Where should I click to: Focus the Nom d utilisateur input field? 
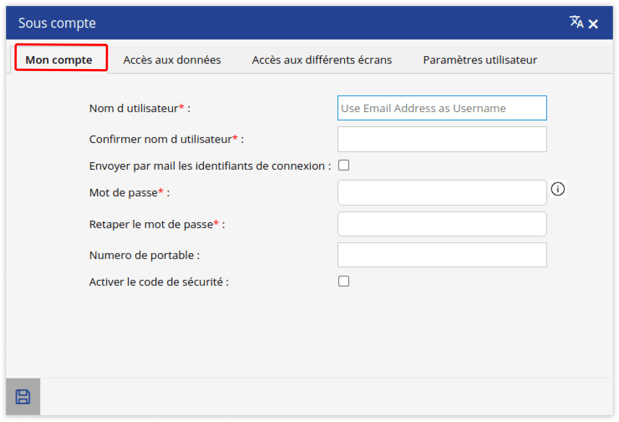[442, 108]
